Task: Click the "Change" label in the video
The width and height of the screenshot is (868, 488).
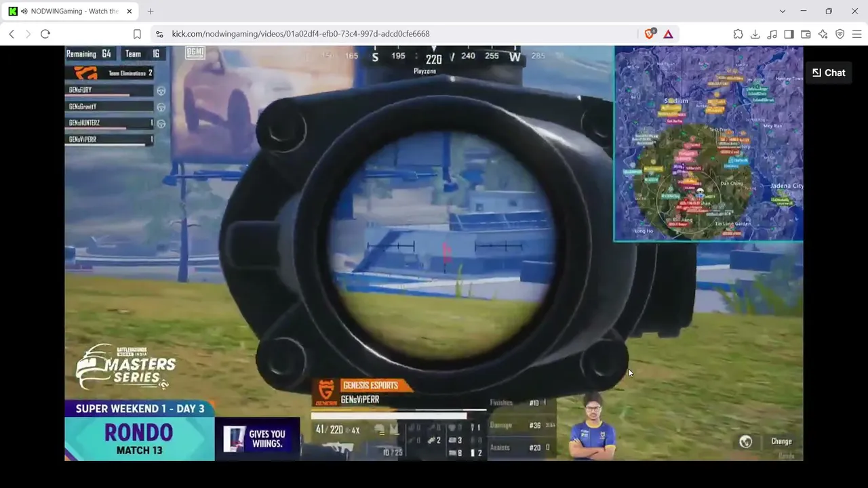Action: [x=781, y=441]
